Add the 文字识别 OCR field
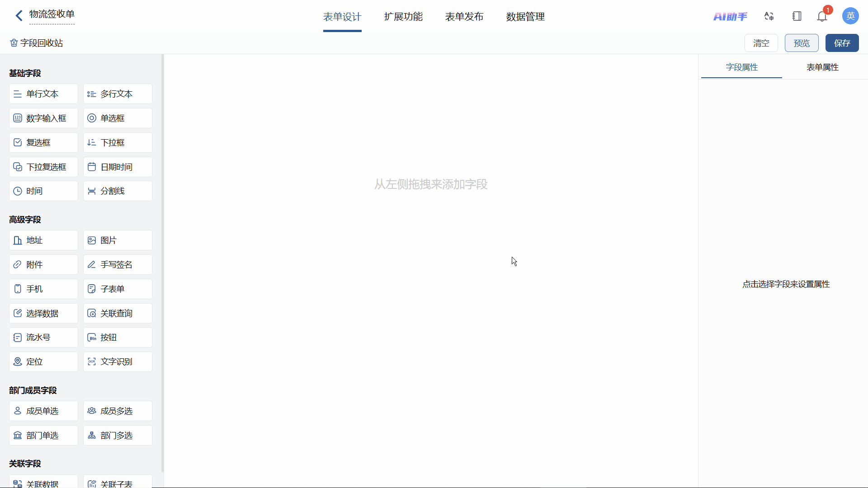This screenshot has width=868, height=488. pos(118,362)
